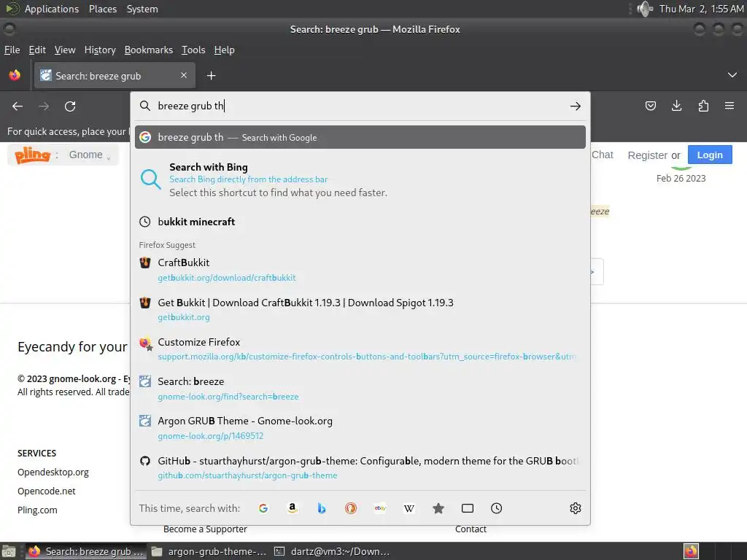747x560 pixels.
Task: Open the Edit menu
Action: tap(37, 50)
